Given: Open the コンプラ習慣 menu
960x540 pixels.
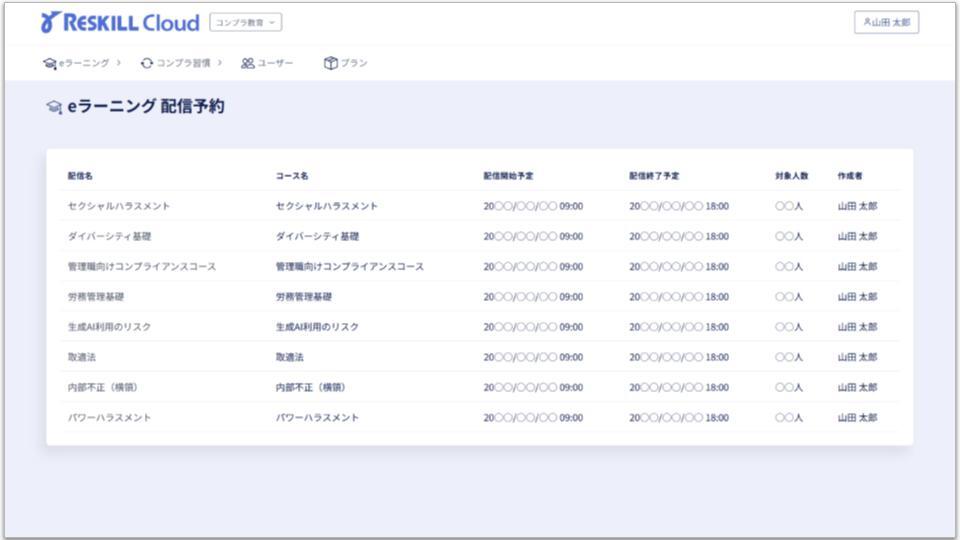Looking at the screenshot, I should [181, 63].
